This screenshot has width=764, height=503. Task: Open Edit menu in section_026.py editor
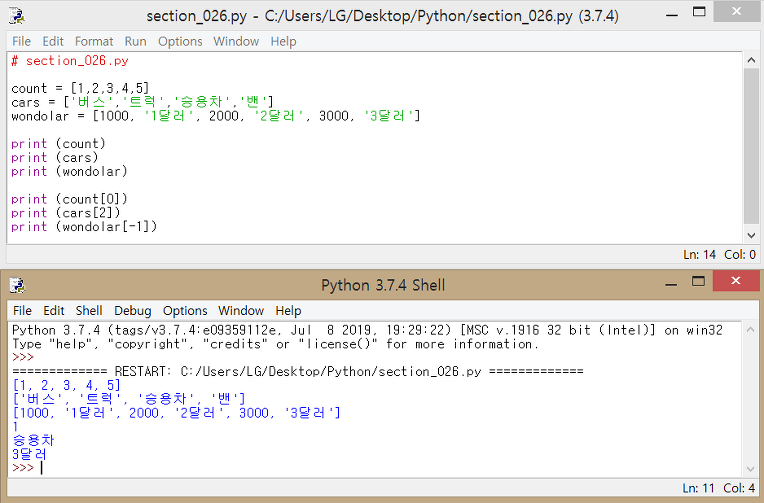53,41
